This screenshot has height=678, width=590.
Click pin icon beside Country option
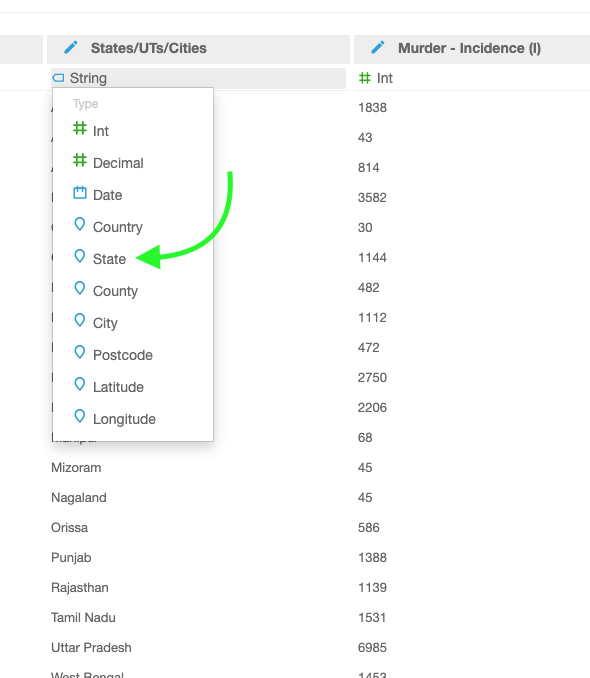coord(80,224)
